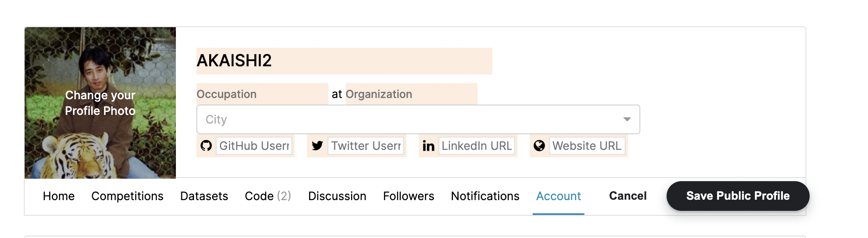Viewport: 868px width, 238px height.
Task: Switch to the Competitions tab
Action: pyautogui.click(x=127, y=196)
